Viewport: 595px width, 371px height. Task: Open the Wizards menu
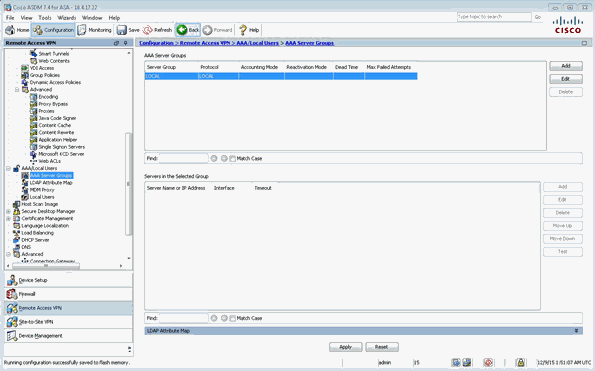[x=67, y=18]
